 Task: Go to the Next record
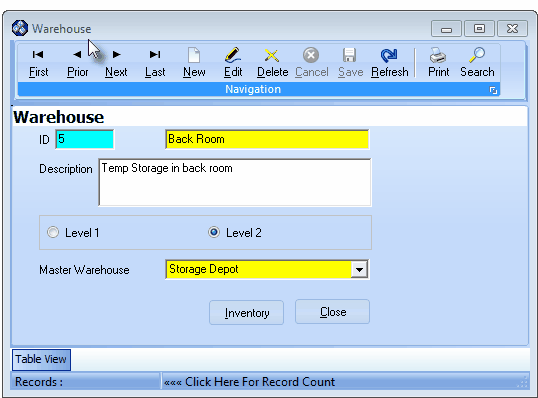tap(116, 63)
